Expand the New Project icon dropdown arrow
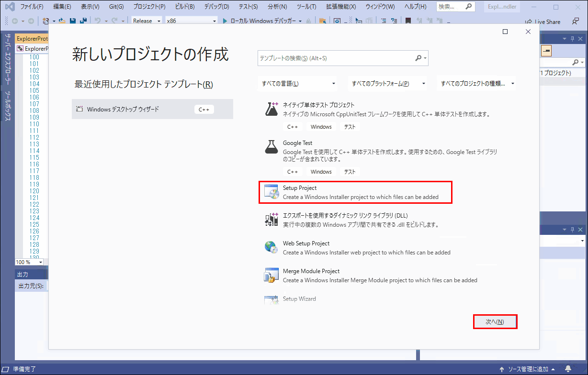 [x=54, y=21]
